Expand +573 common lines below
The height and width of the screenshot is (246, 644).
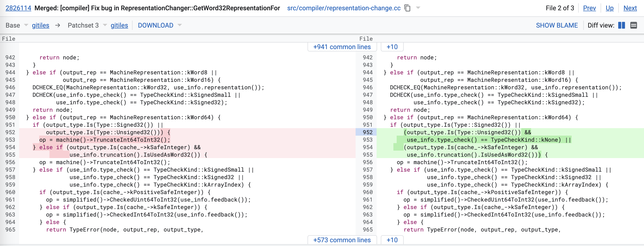[342, 240]
